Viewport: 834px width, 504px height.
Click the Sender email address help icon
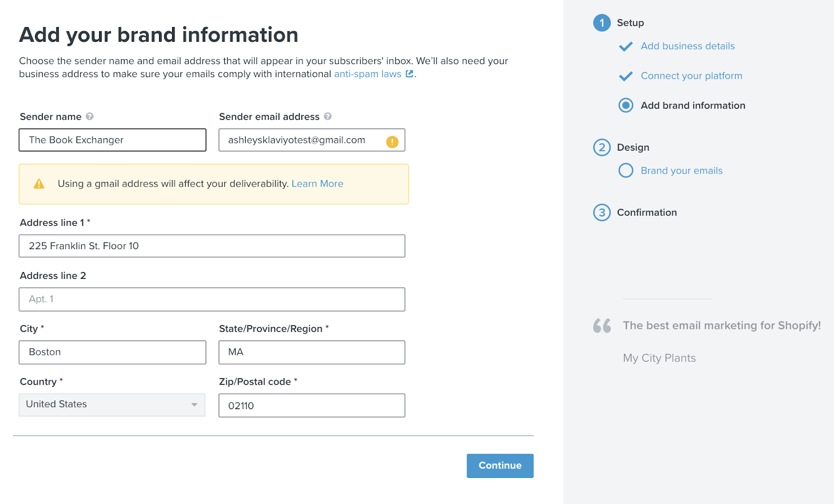(328, 116)
